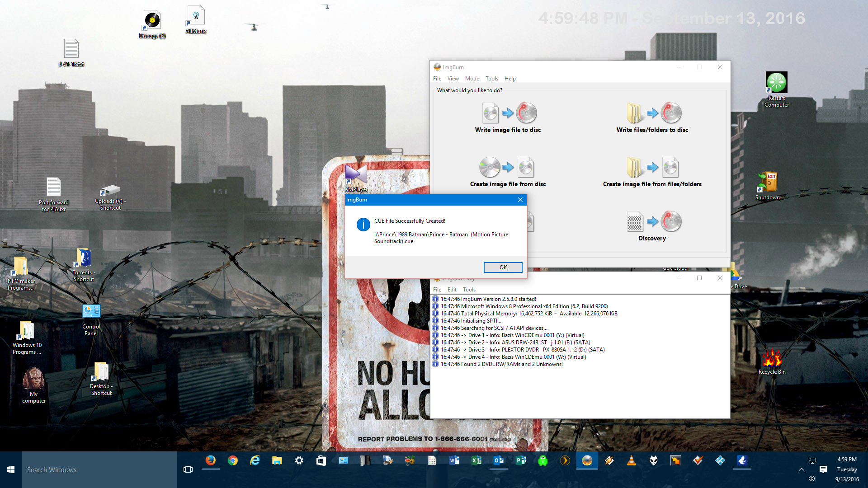Launch Word from taskbar
The image size is (868, 488).
(x=454, y=460)
